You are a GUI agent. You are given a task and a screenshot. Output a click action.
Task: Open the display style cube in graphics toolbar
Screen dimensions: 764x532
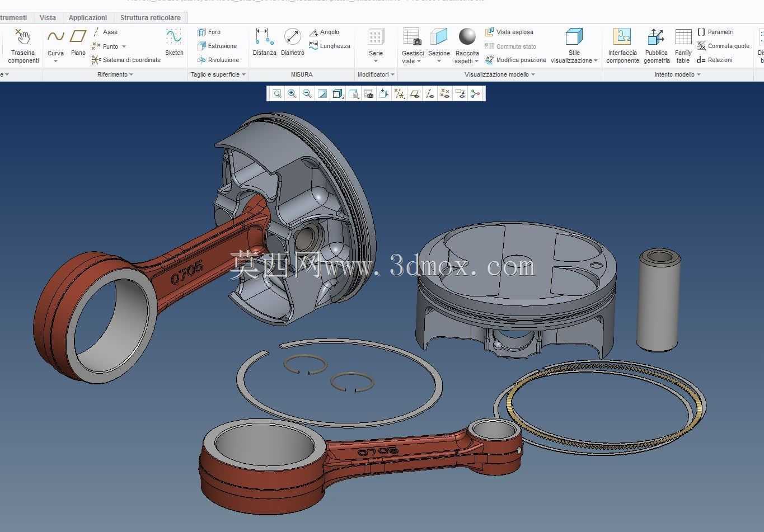tap(338, 94)
